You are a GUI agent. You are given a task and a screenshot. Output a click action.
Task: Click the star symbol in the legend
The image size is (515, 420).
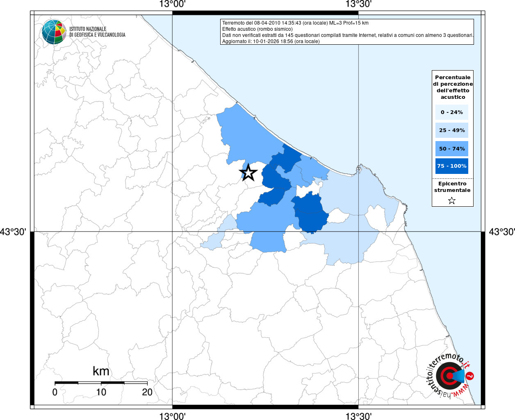point(452,201)
